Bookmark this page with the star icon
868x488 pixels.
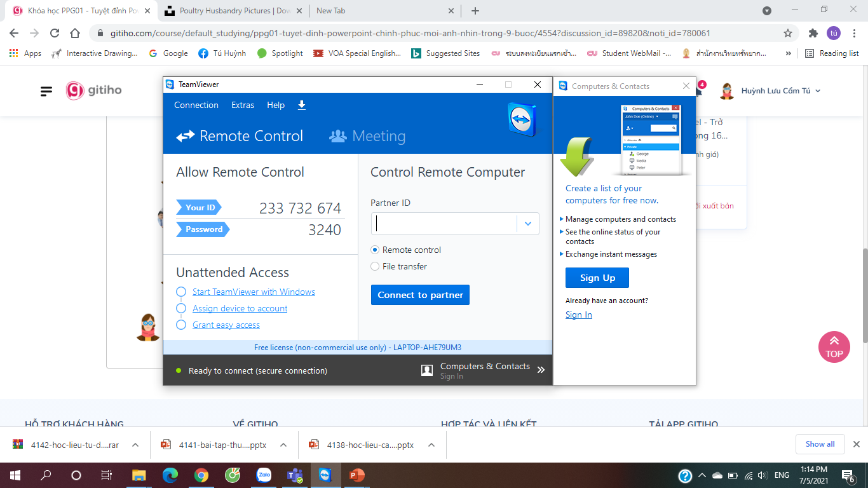coord(788,33)
